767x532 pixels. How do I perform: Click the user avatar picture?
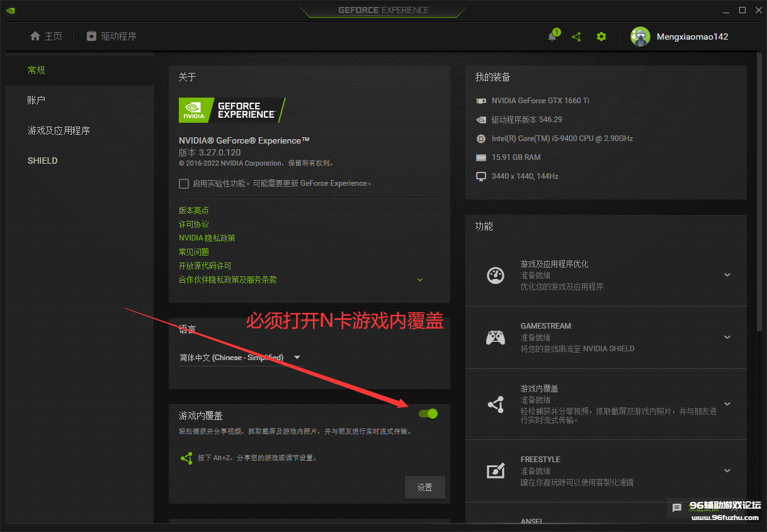(640, 37)
